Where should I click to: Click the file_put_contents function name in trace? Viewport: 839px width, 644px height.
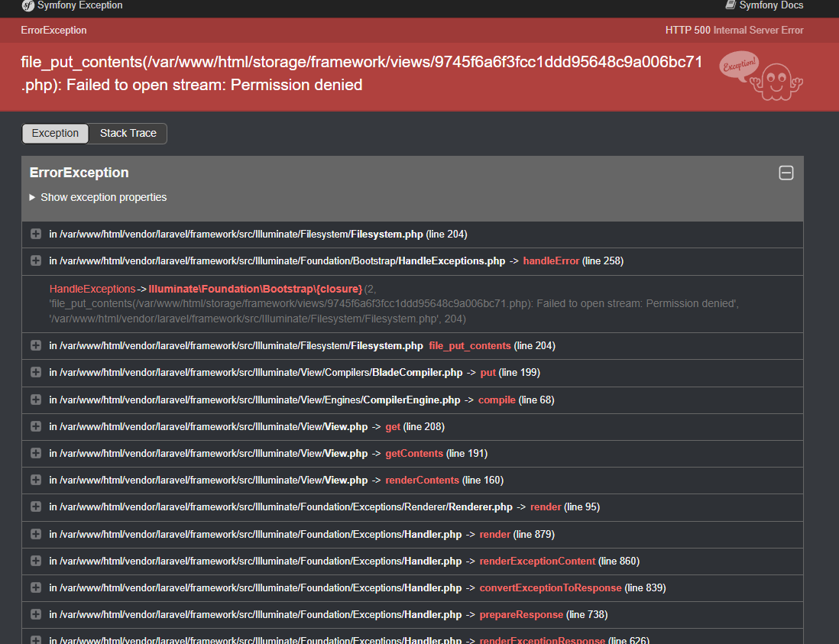(470, 346)
